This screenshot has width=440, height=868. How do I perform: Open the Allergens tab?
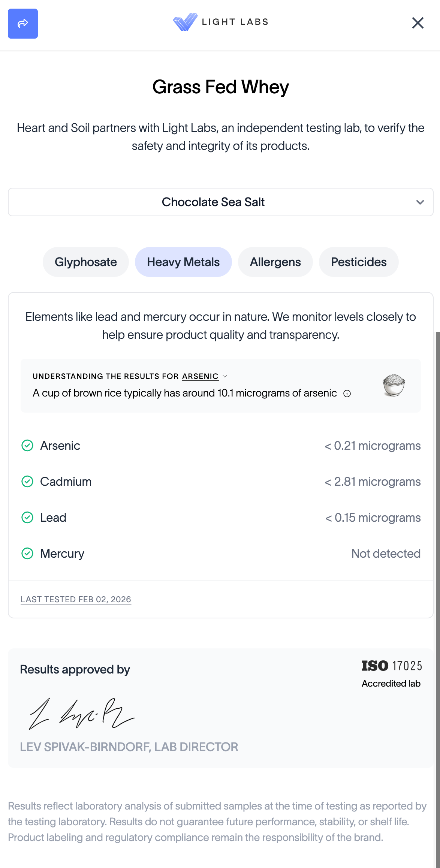tap(275, 262)
